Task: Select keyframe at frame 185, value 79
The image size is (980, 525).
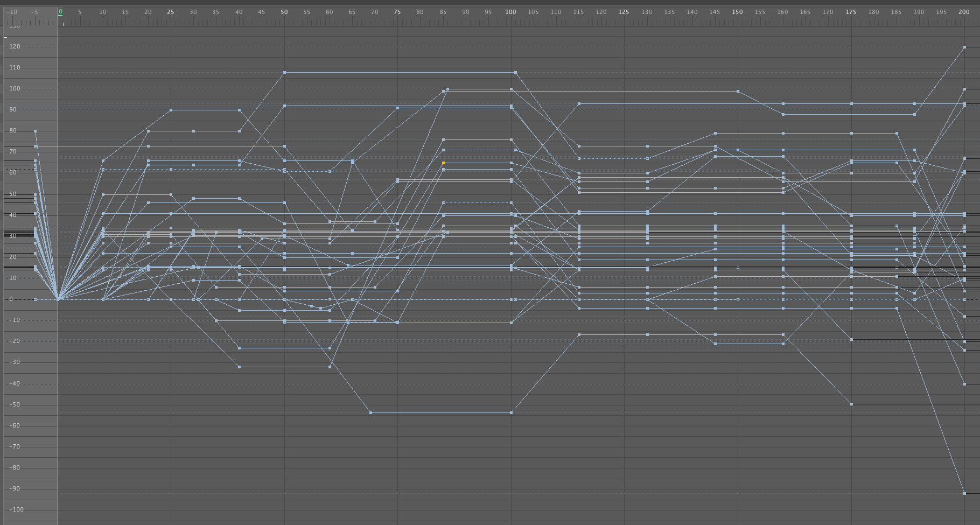Action: [x=897, y=133]
